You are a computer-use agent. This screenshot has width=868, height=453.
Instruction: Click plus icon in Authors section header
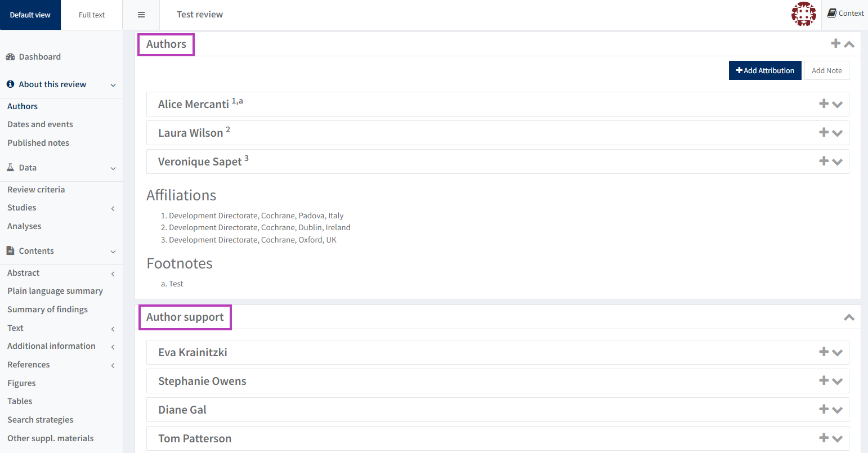click(836, 43)
